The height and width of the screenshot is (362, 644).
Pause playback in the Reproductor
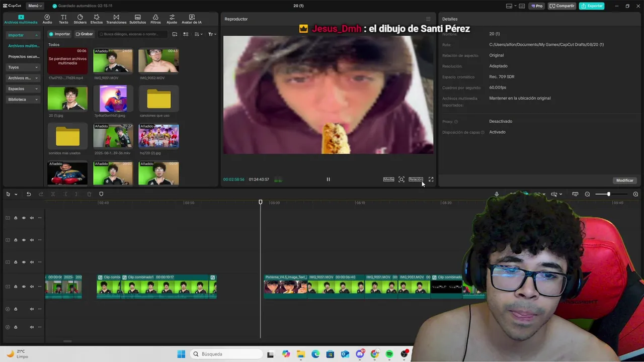[x=328, y=179]
